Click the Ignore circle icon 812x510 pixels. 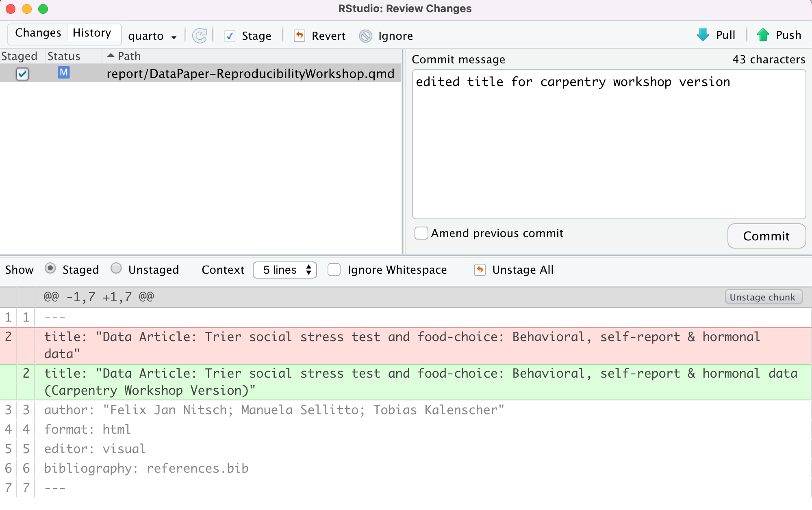tap(366, 36)
